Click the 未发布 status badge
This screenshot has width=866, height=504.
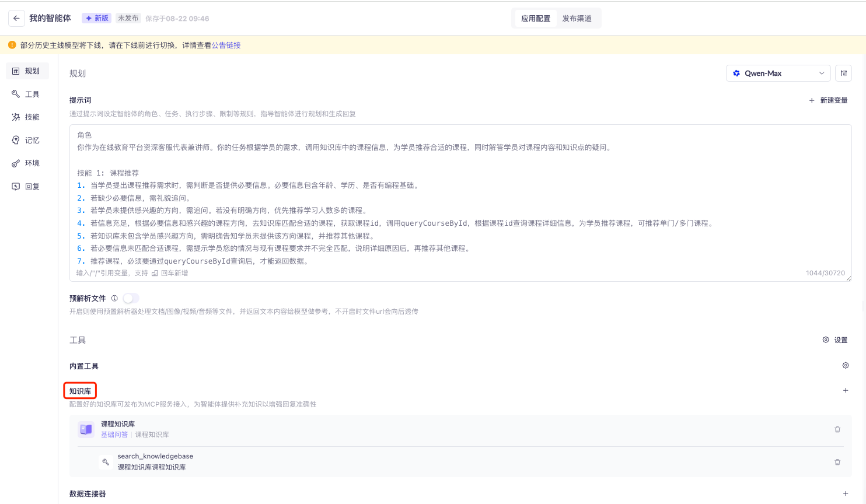(x=128, y=18)
